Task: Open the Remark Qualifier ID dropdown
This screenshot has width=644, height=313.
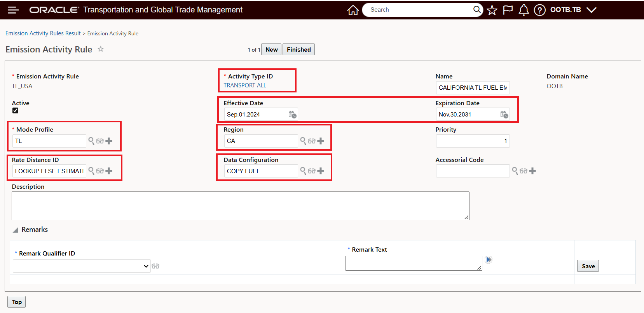Action: point(82,266)
